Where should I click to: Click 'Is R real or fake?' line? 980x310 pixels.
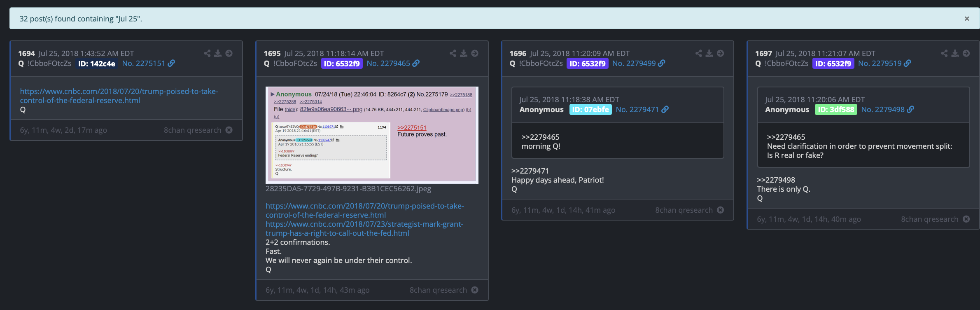(795, 155)
